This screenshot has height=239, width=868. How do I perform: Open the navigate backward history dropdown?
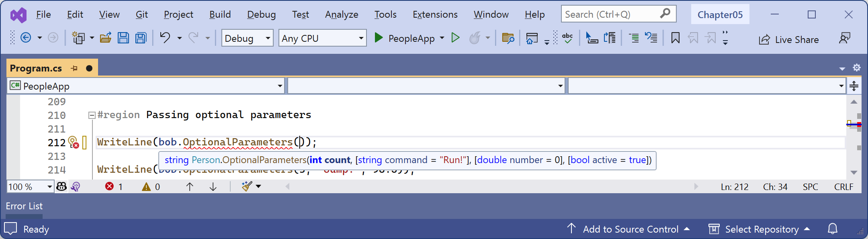[40, 38]
